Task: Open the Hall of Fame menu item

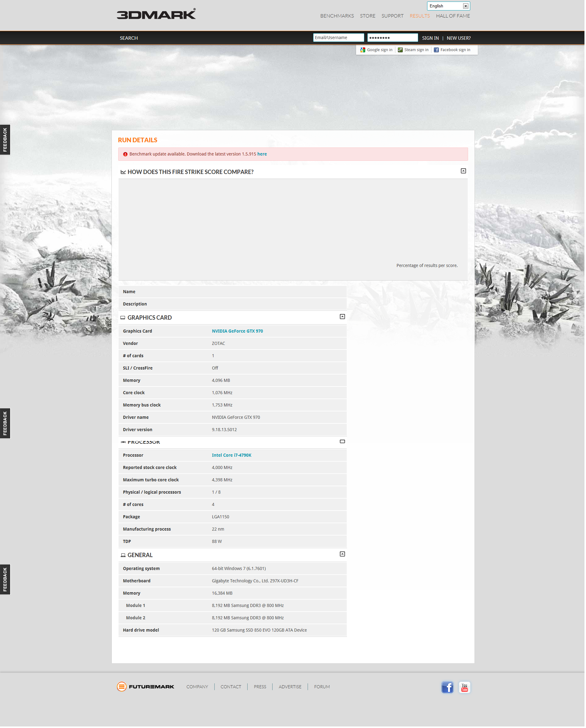Action: click(453, 16)
